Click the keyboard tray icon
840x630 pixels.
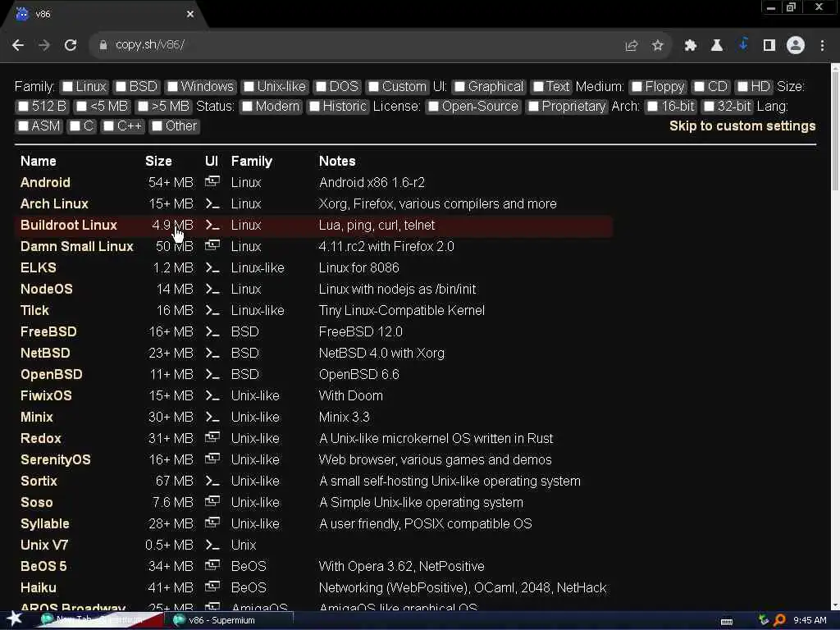pyautogui.click(x=727, y=621)
